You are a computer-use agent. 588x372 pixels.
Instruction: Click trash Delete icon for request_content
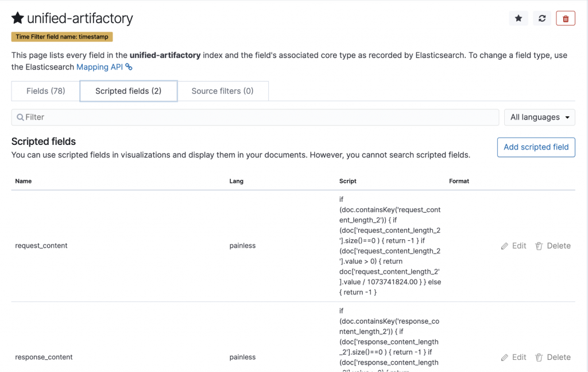coord(539,246)
